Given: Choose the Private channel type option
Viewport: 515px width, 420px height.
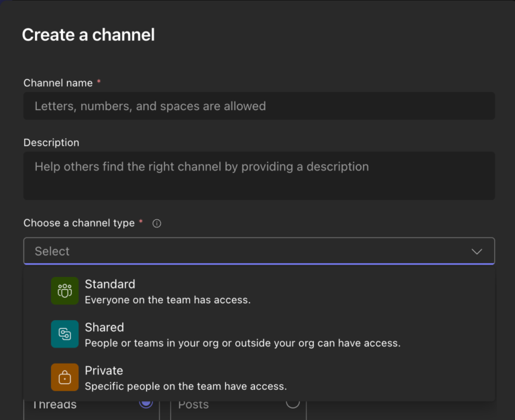Looking at the screenshot, I should [x=259, y=378].
